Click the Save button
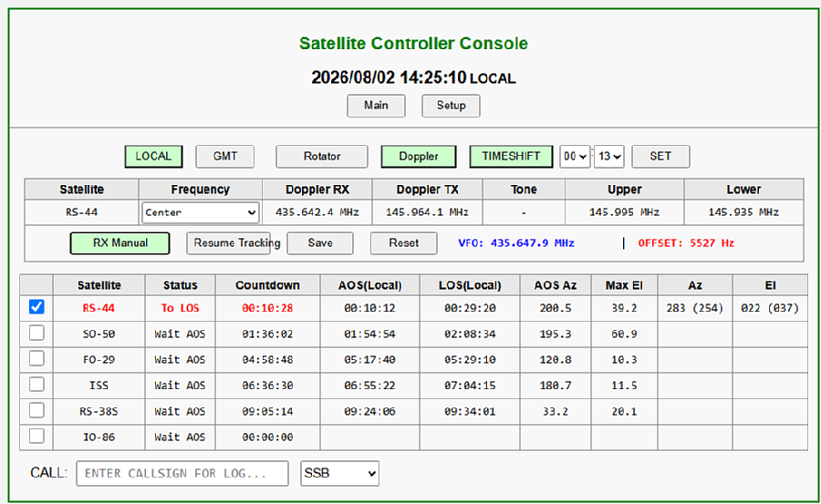Screen dimensions: 821x504 [320, 243]
